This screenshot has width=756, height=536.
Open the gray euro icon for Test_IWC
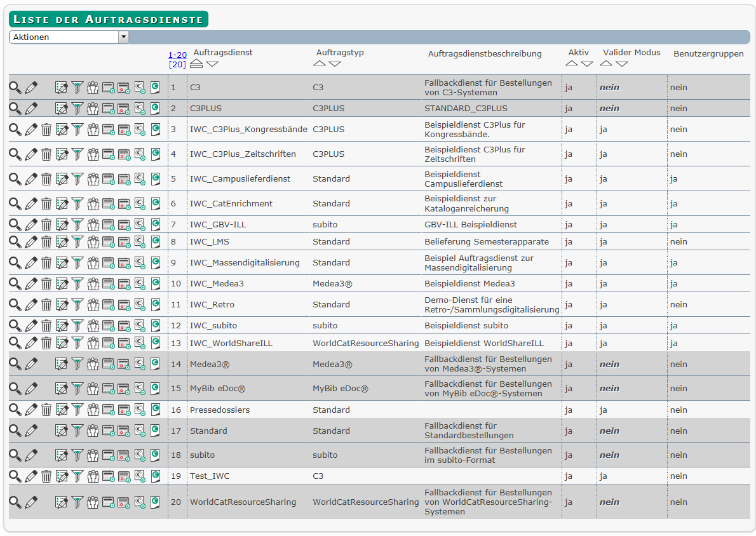[140, 476]
